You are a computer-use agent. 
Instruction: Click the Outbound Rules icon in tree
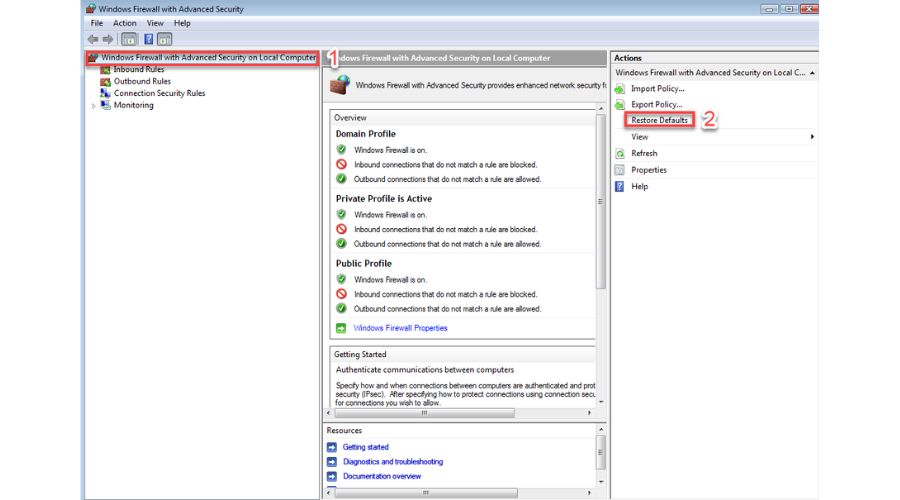(x=106, y=82)
